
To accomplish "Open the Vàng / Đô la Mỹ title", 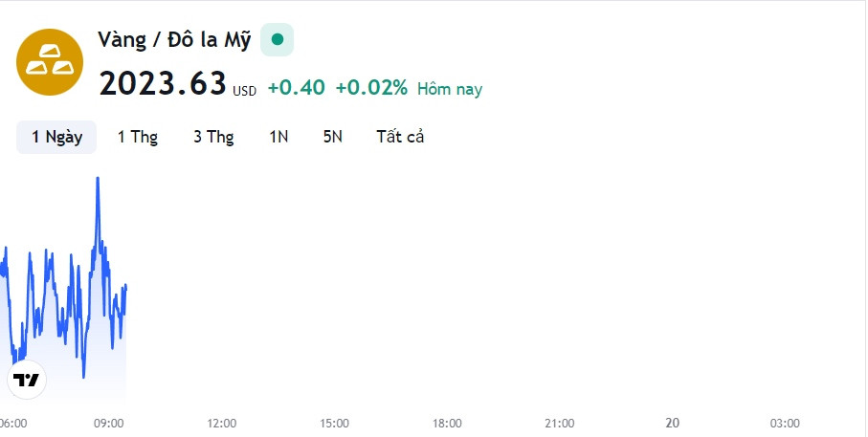I will pos(174,40).
